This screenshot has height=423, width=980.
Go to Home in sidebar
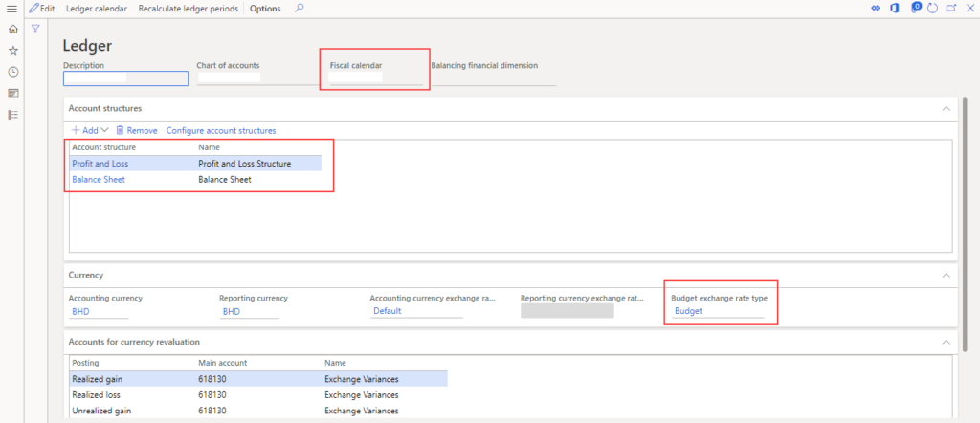[x=12, y=30]
